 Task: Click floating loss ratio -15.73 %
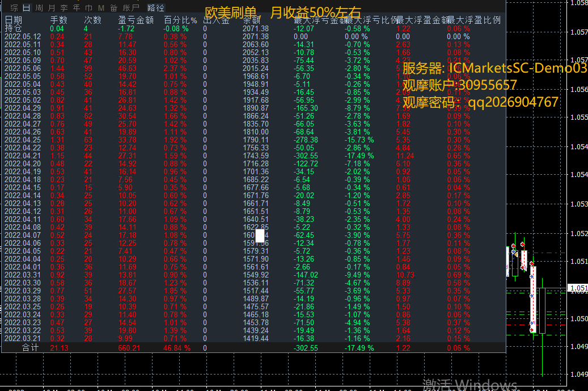359,140
